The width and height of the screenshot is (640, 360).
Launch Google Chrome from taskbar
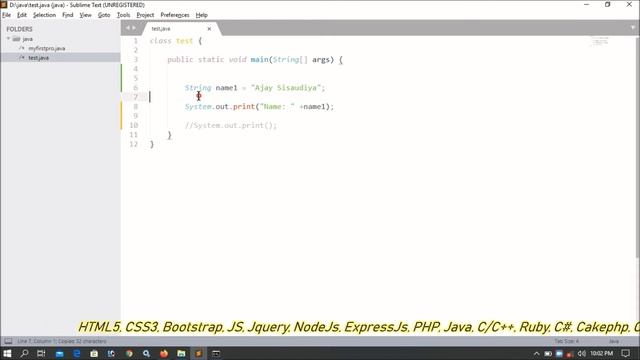pos(129,353)
